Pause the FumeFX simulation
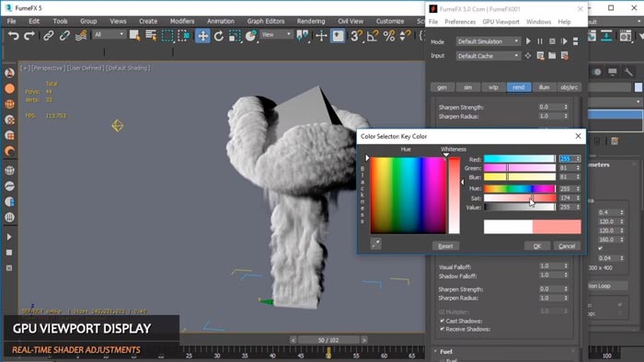The image size is (644, 362). [x=540, y=41]
